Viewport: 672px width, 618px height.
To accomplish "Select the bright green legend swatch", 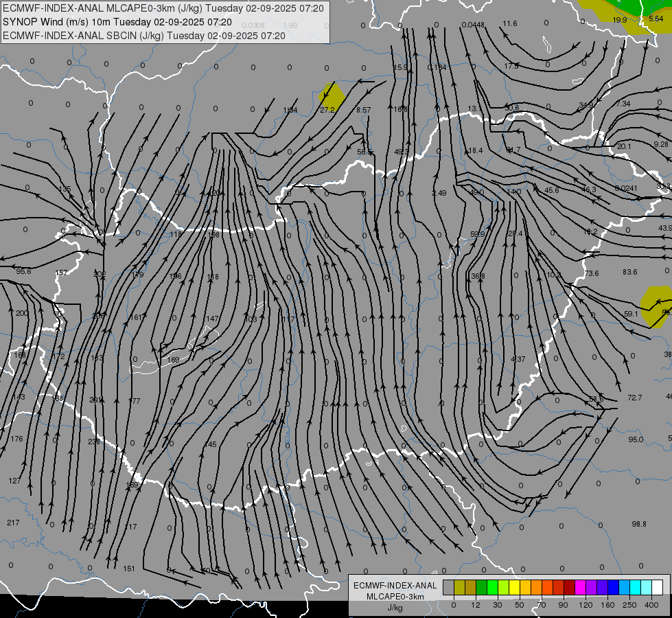I will (x=492, y=588).
